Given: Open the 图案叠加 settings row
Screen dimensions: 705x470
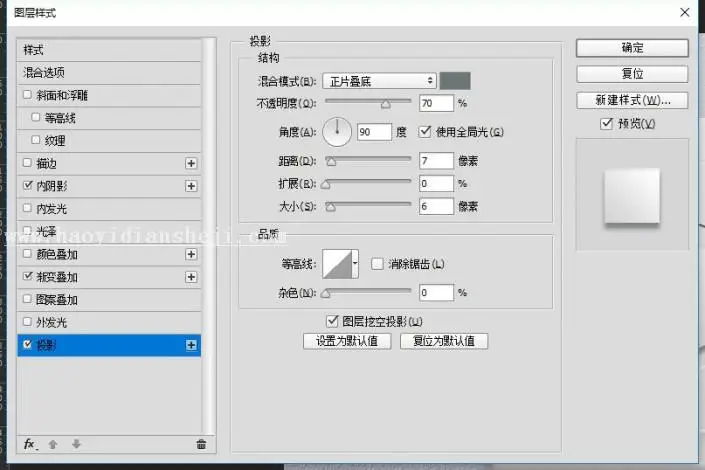Looking at the screenshot, I should pyautogui.click(x=109, y=300).
